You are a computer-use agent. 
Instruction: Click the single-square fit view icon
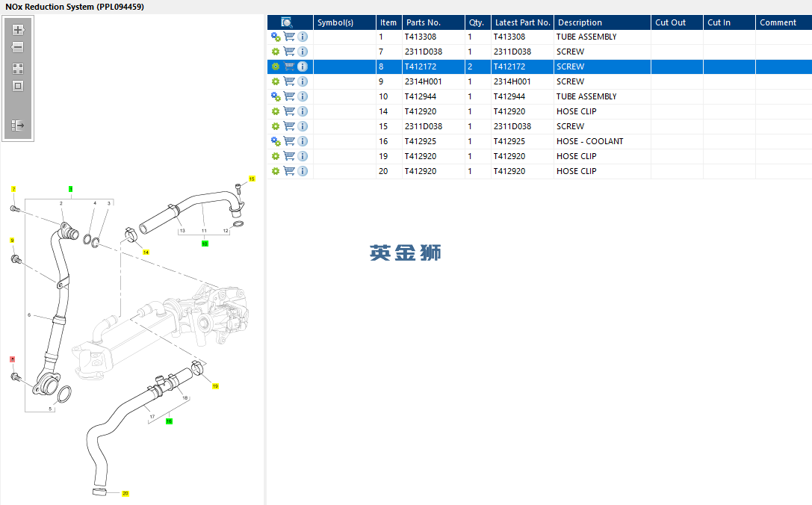(x=18, y=86)
